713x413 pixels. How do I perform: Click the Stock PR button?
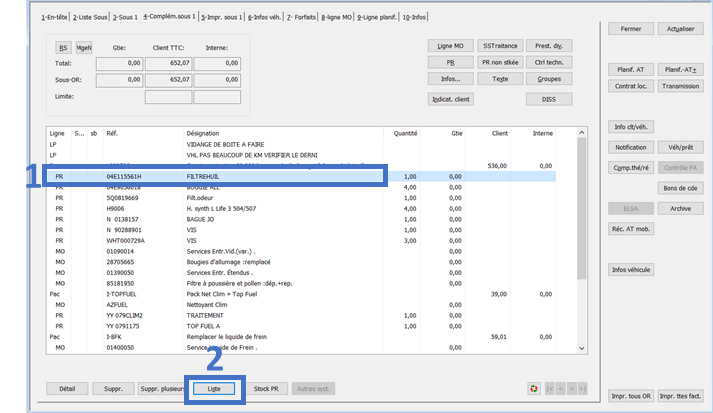[x=266, y=389]
